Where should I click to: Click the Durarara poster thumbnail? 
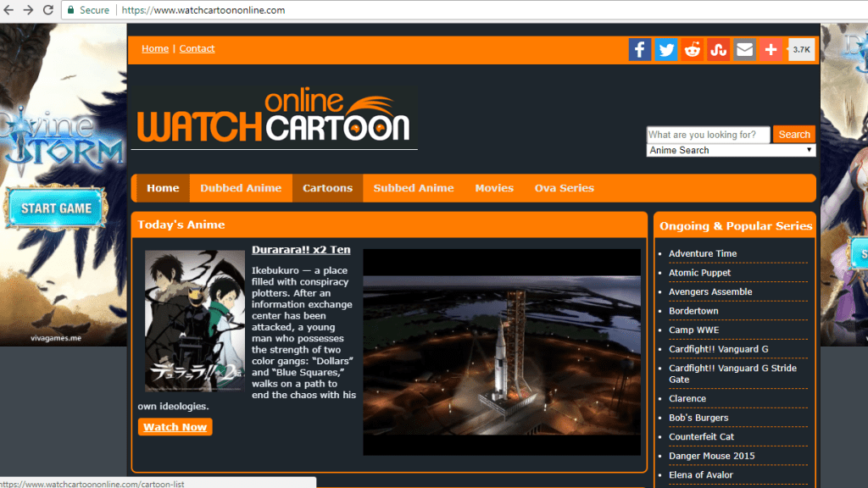click(x=194, y=321)
